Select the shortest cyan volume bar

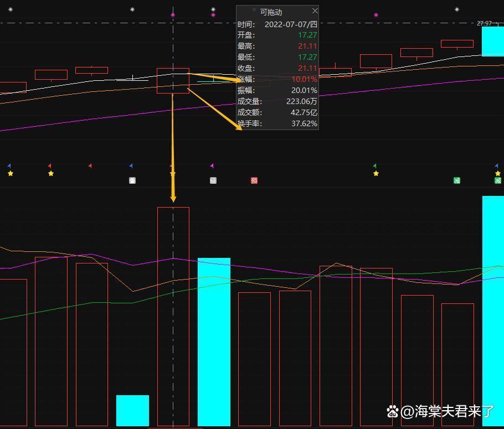coord(132,410)
